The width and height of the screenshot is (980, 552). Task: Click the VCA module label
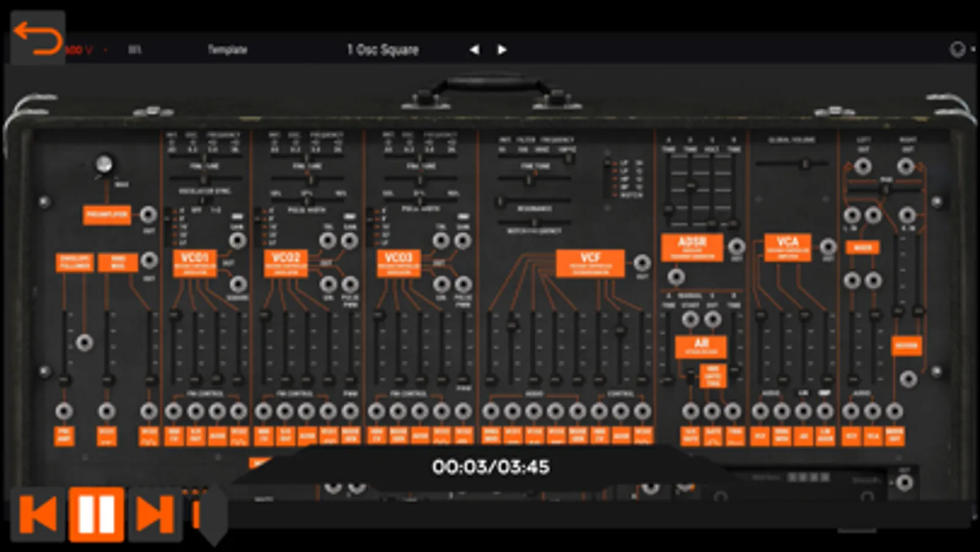coord(788,247)
